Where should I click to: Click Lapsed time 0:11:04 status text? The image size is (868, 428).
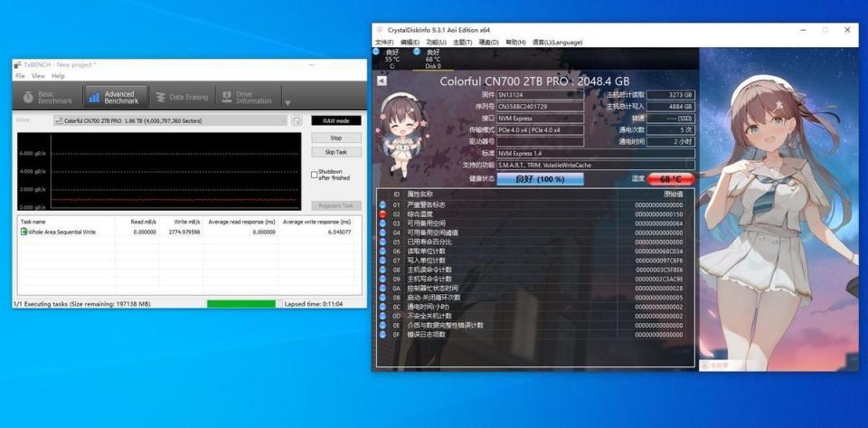click(x=314, y=304)
